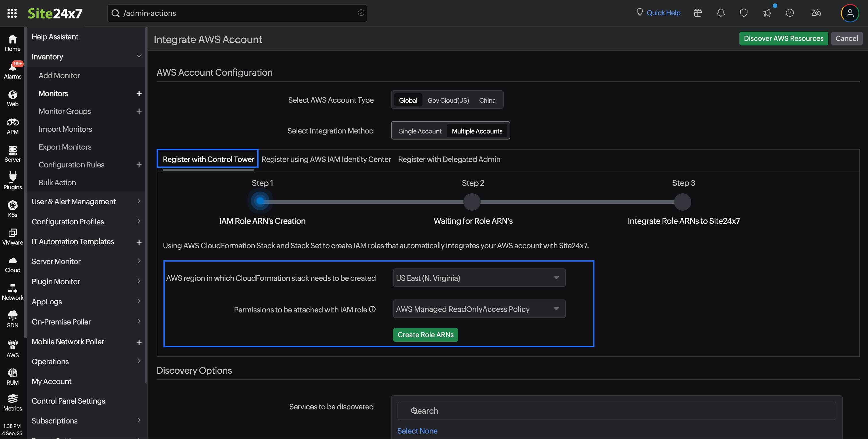Screen dimensions: 868x439
Task: Open the IAM role permissions policy dropdown
Action: (479, 309)
